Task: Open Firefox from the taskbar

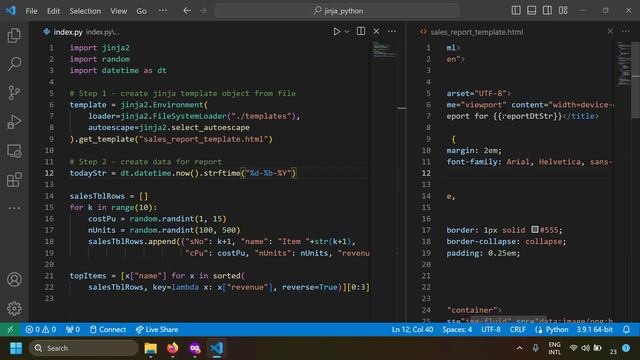Action: (173, 348)
